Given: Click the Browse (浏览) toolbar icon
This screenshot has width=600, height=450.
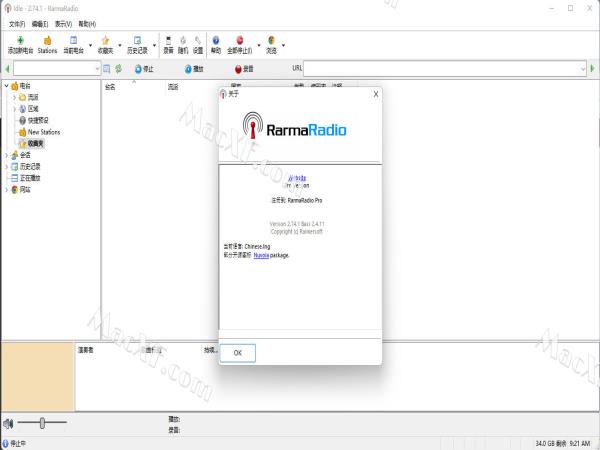Looking at the screenshot, I should pos(271,41).
